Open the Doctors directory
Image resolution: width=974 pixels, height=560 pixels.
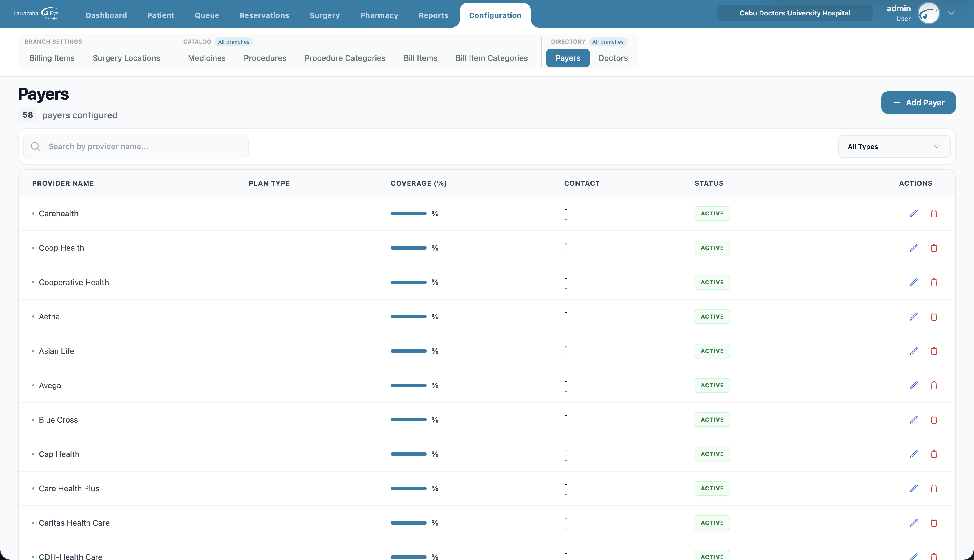pyautogui.click(x=613, y=58)
